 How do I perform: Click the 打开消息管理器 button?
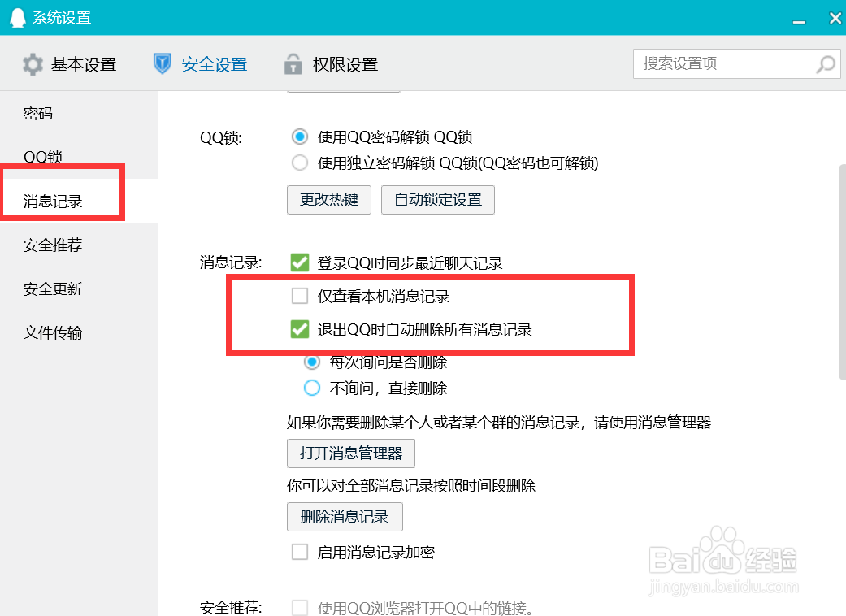pyautogui.click(x=351, y=453)
